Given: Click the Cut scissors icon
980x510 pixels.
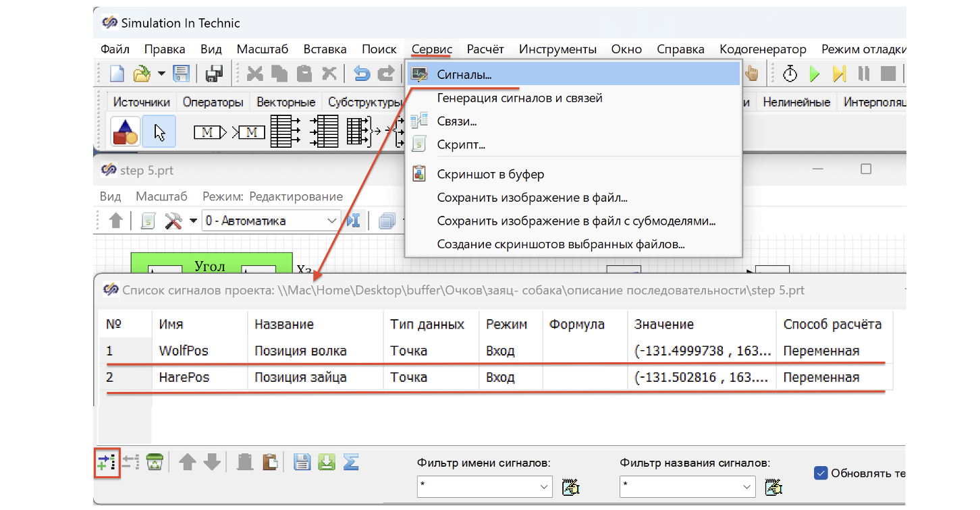Looking at the screenshot, I should click(x=255, y=74).
